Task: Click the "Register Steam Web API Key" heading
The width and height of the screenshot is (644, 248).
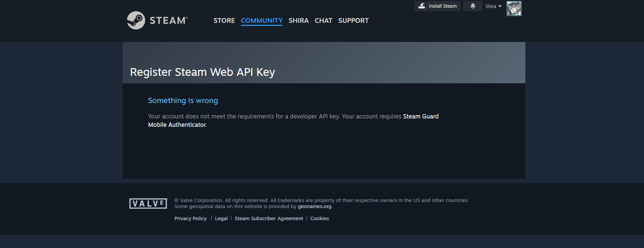Action: tap(202, 72)
